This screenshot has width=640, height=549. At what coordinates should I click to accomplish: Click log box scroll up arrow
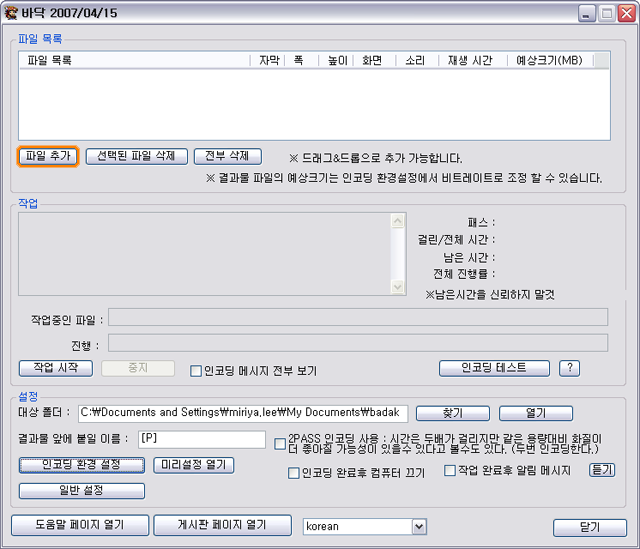(x=398, y=221)
